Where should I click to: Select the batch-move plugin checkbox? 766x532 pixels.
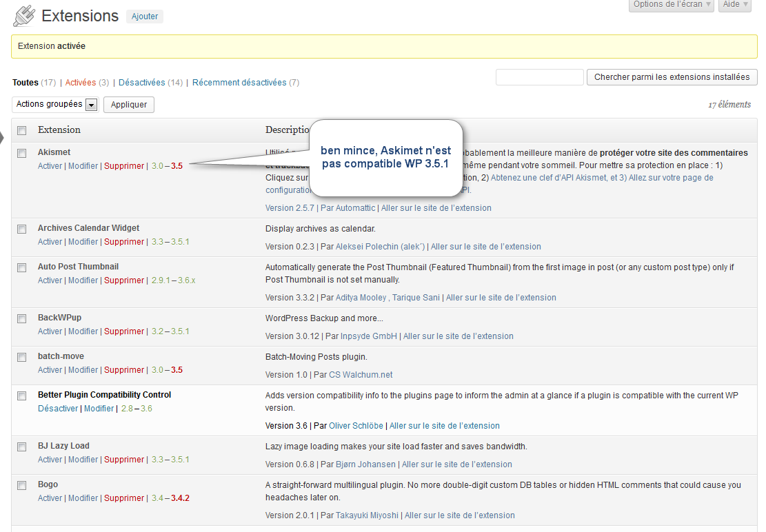click(22, 357)
